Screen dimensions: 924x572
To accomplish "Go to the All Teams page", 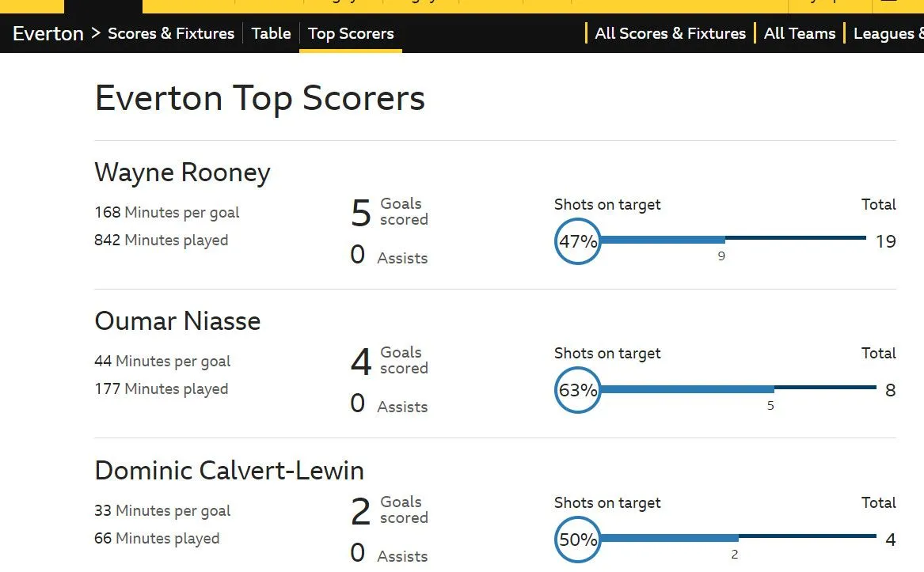I will 800,33.
